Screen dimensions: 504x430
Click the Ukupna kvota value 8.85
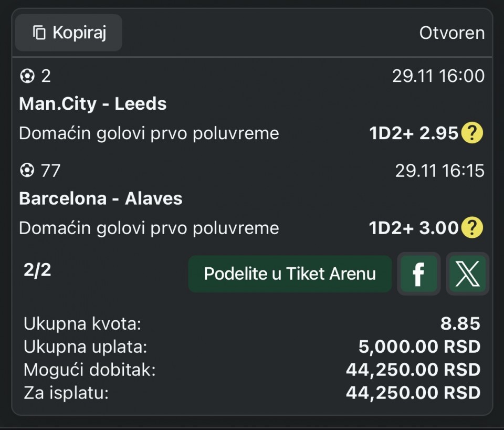click(460, 324)
